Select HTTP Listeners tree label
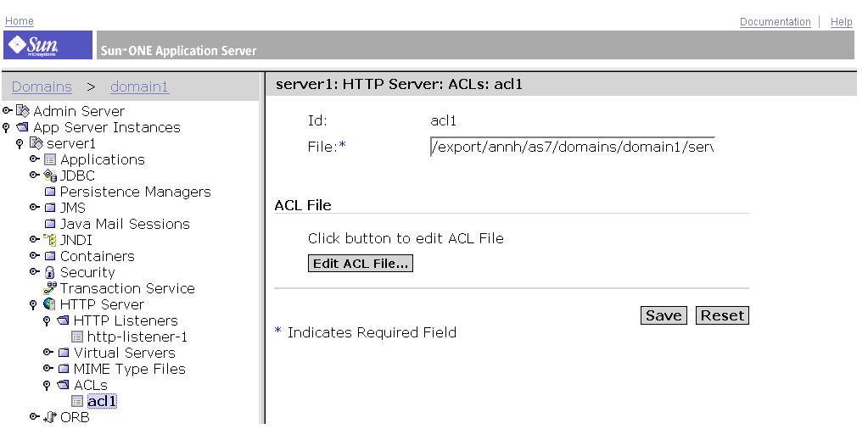 [x=126, y=320]
